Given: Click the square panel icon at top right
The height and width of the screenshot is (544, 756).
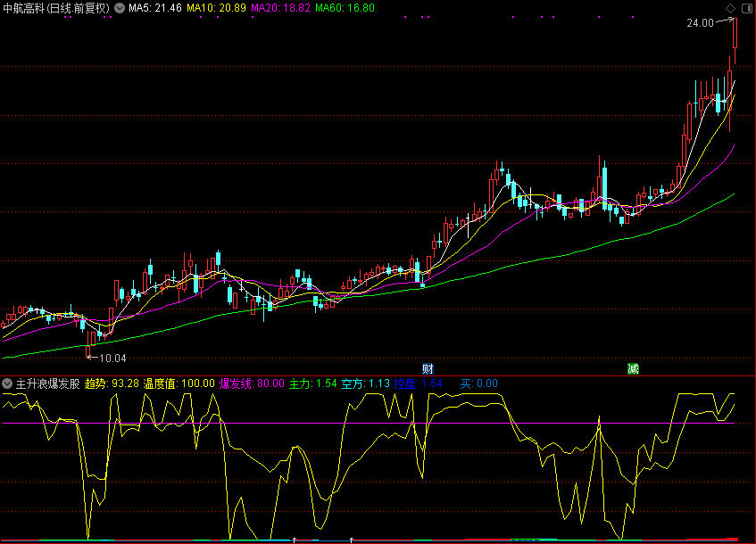Looking at the screenshot, I should click(746, 8).
